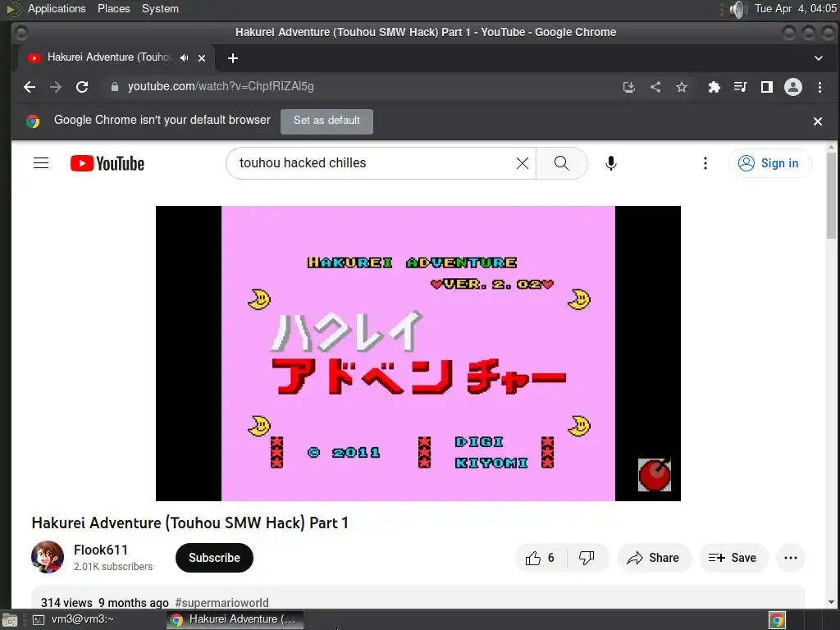Open Chrome profile avatar
This screenshot has height=630, width=840.
point(793,87)
